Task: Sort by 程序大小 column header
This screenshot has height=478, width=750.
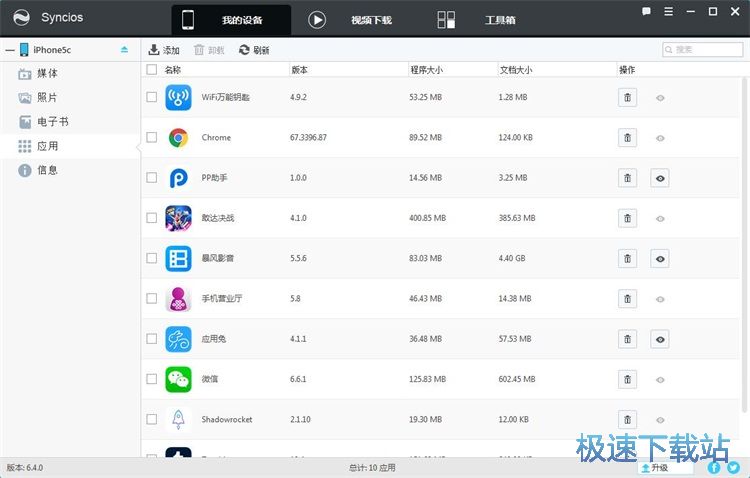Action: [x=427, y=70]
